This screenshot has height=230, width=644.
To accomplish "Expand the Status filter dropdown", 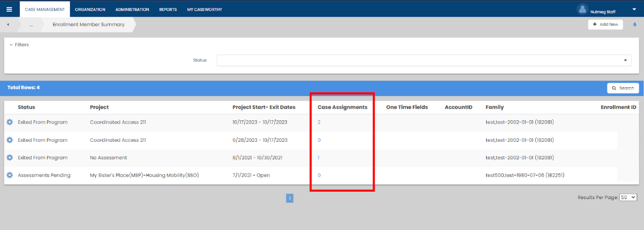I will click(x=625, y=60).
